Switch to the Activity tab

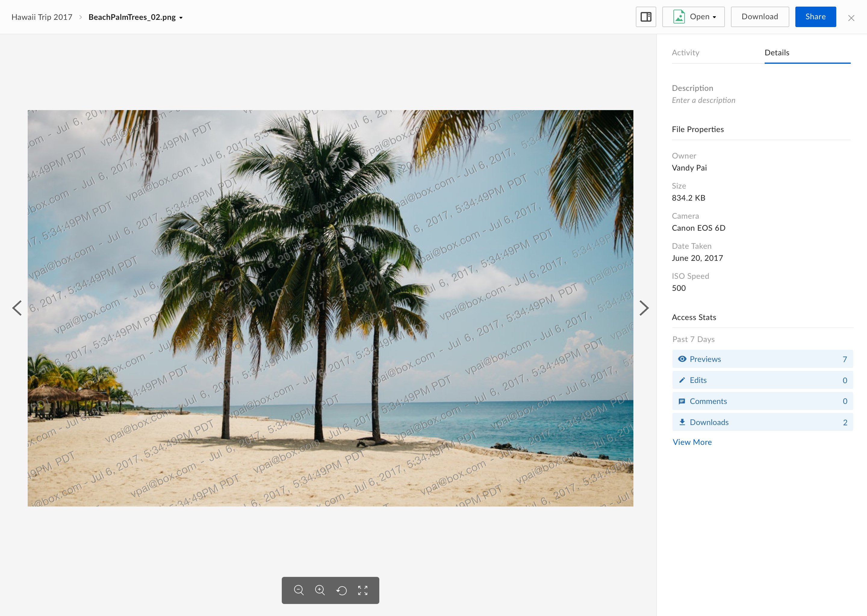[685, 53]
